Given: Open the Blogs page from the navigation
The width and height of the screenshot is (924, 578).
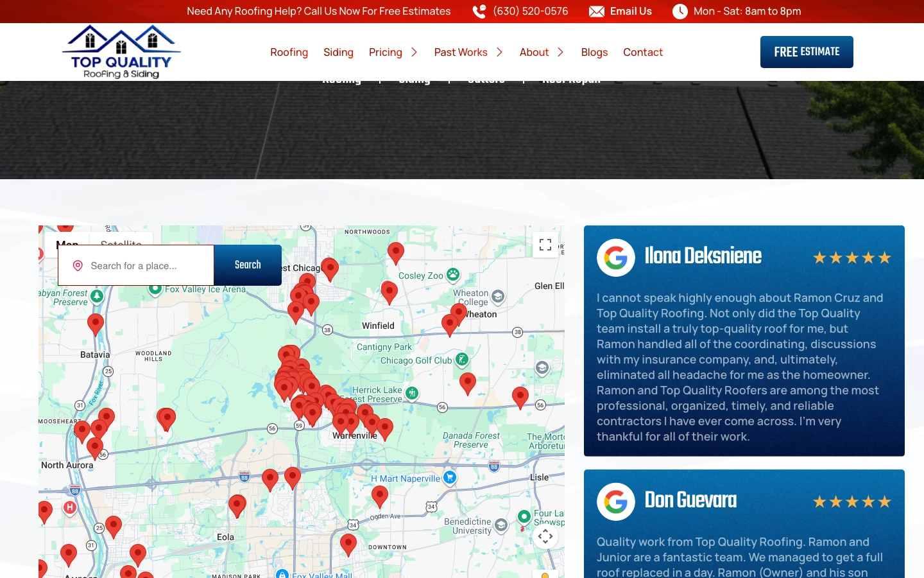Looking at the screenshot, I should coord(594,52).
